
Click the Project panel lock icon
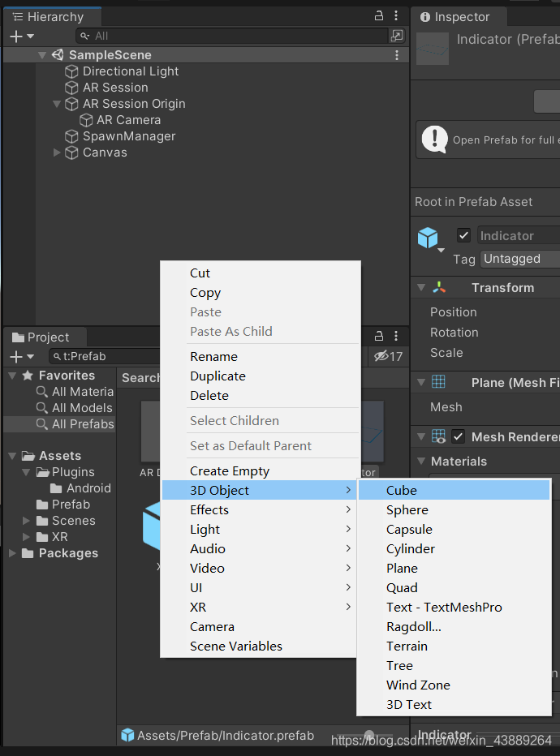pos(379,336)
